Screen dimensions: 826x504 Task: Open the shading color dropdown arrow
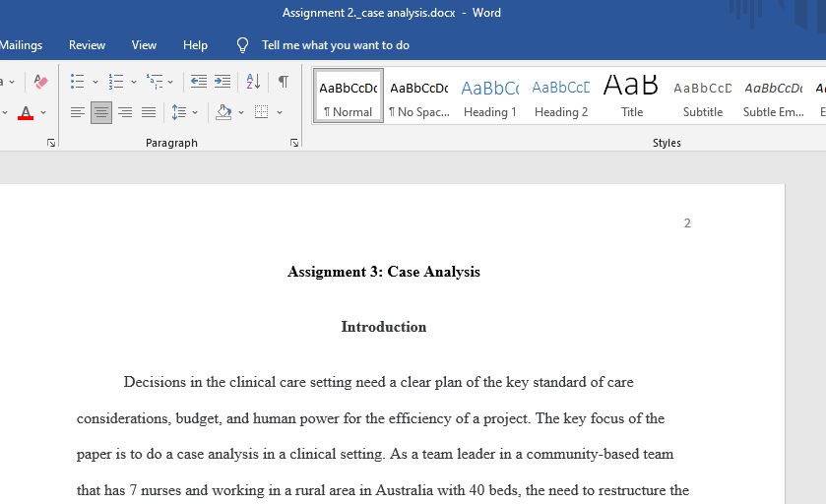[x=241, y=112]
